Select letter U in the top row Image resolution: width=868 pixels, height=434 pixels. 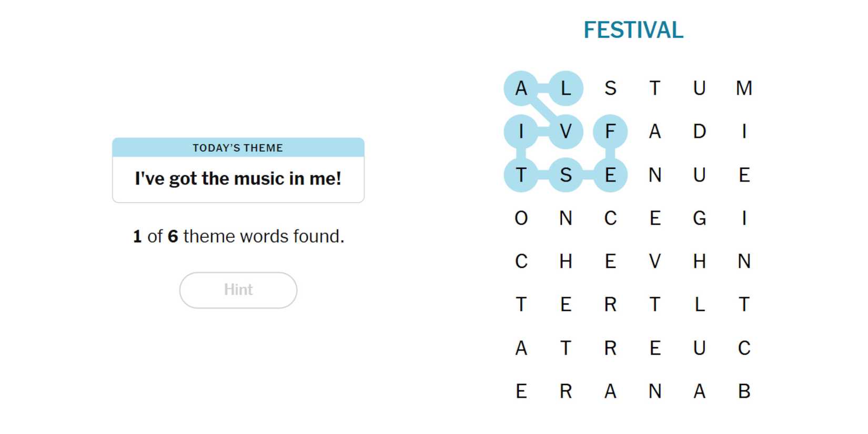pyautogui.click(x=699, y=88)
